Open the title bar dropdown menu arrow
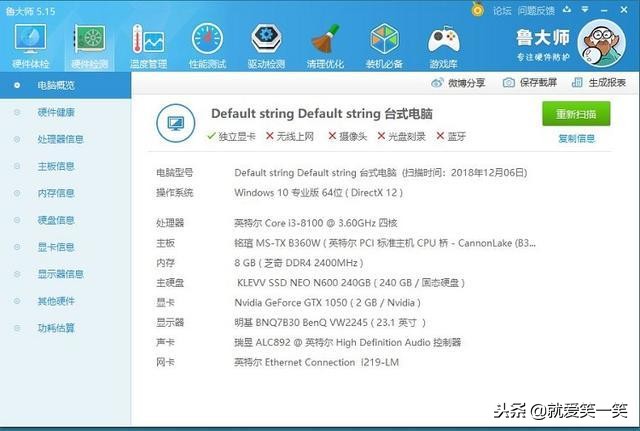The image size is (640, 431). pos(585,9)
